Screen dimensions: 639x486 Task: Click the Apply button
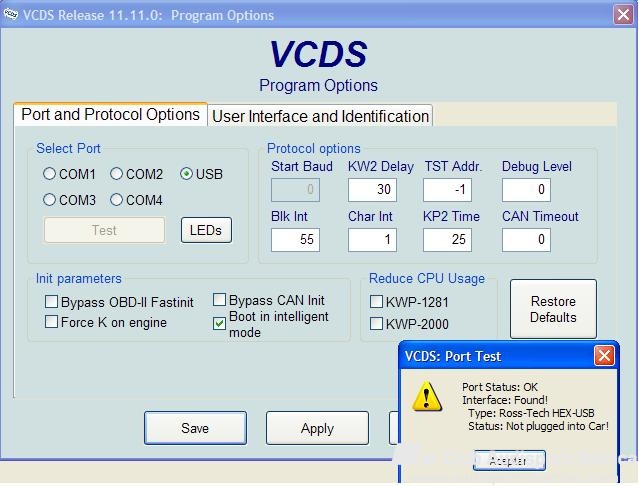317,428
